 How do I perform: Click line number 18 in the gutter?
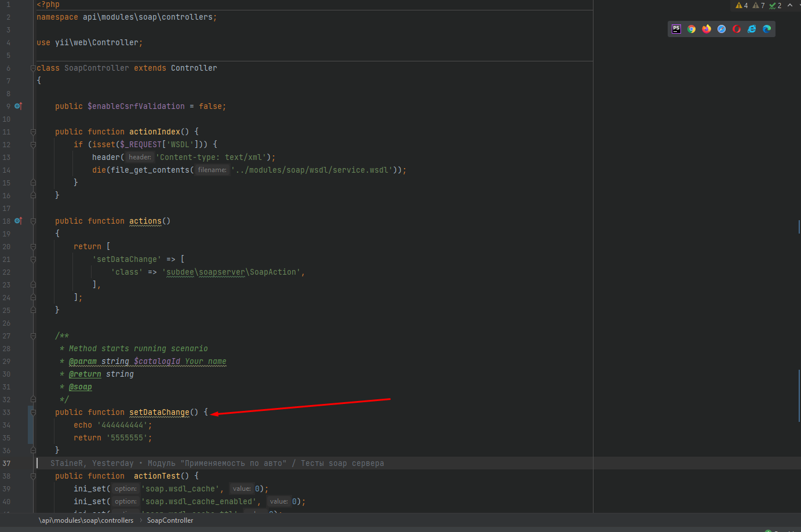point(6,221)
